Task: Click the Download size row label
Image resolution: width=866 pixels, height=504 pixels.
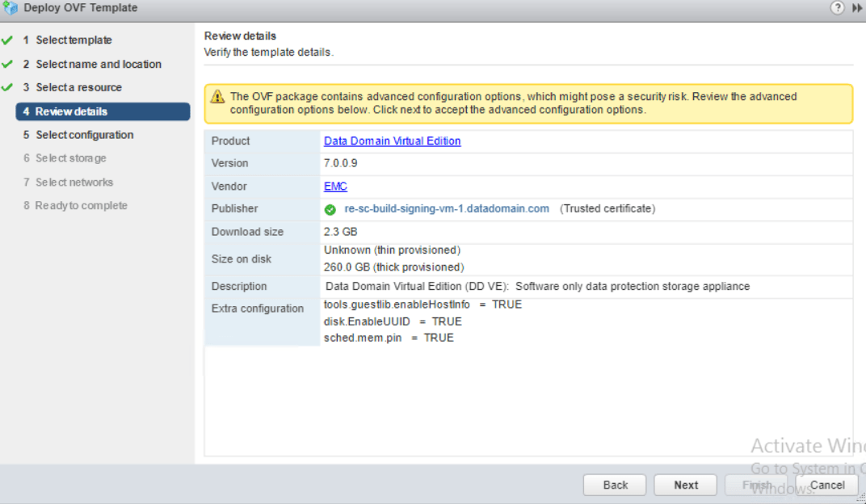Action: click(x=247, y=232)
